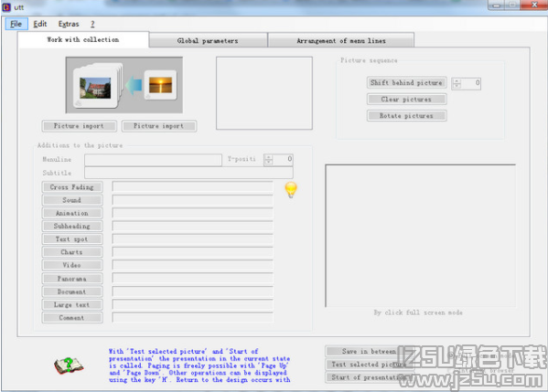Screen dimensions: 548x392
Task: Click the Text spot value field
Action: tap(192, 239)
